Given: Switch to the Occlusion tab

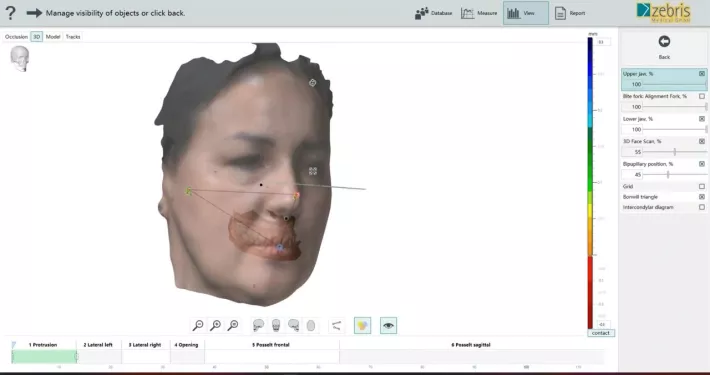Looking at the screenshot, I should [x=16, y=37].
